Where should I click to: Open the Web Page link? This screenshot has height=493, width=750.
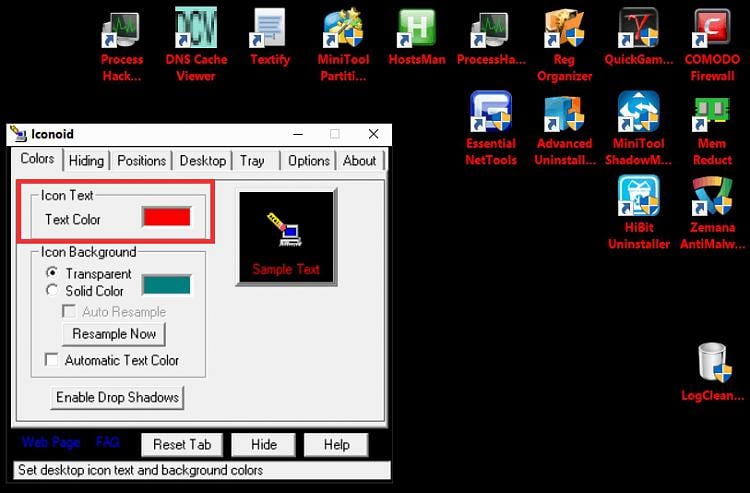(51, 442)
